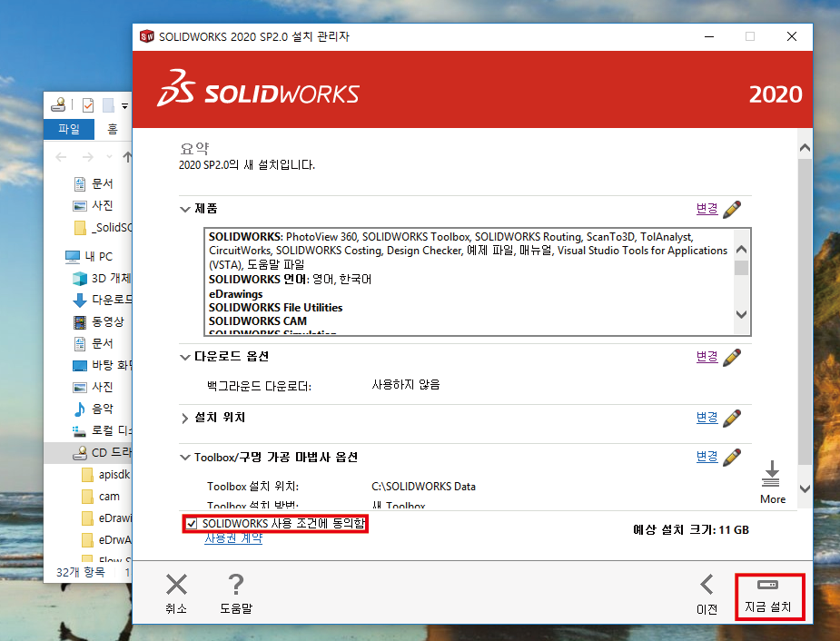Click product list scrollbar thumb
The width and height of the screenshot is (840, 641).
pyautogui.click(x=741, y=268)
